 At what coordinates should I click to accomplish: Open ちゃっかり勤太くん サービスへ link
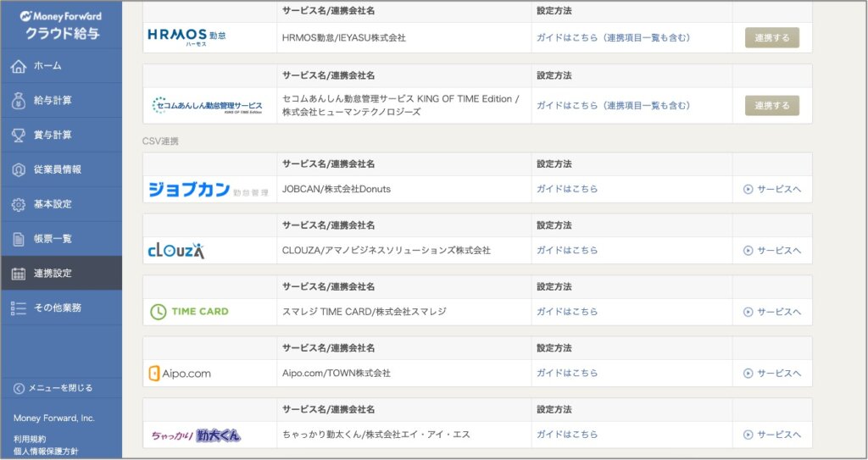pos(771,435)
